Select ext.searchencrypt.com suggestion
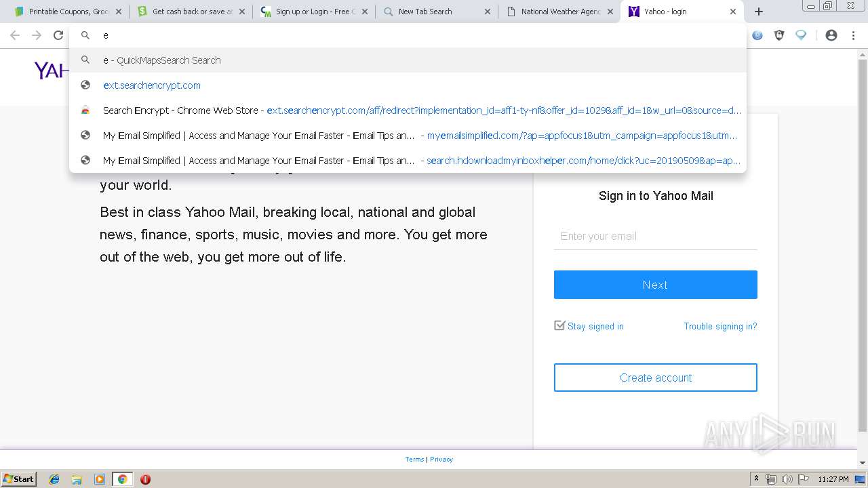 coord(408,85)
